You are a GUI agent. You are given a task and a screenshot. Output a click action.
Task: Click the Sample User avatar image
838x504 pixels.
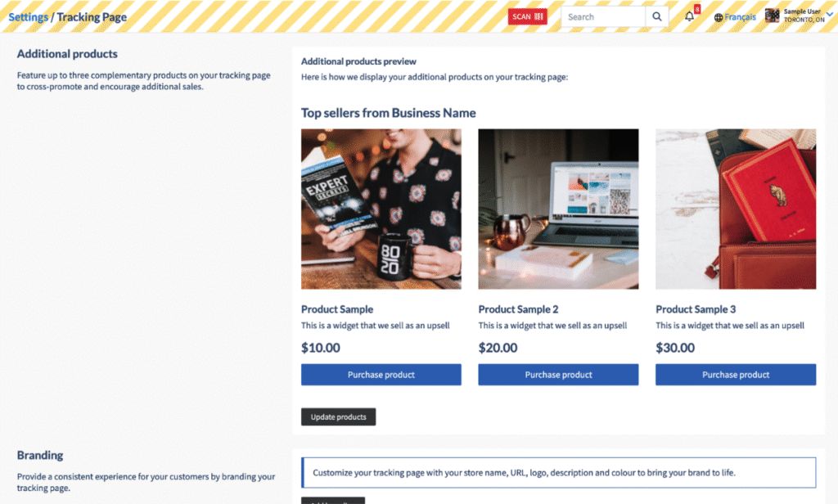pos(772,16)
